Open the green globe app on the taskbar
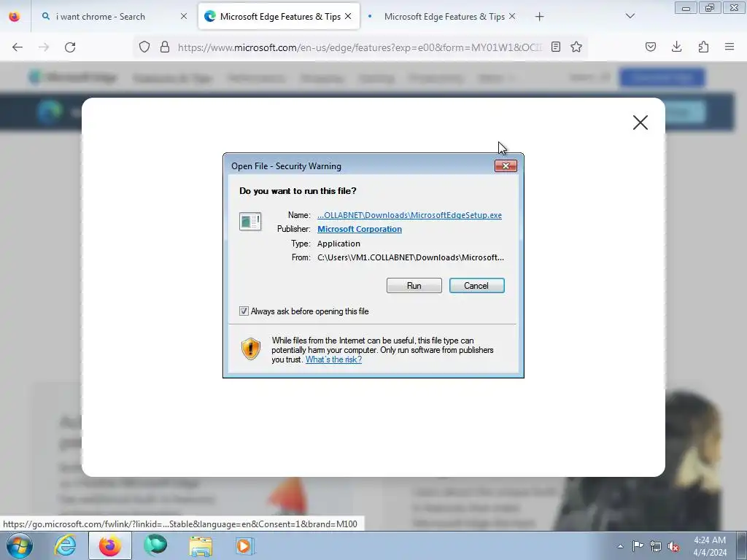This screenshot has width=747, height=560. click(155, 545)
